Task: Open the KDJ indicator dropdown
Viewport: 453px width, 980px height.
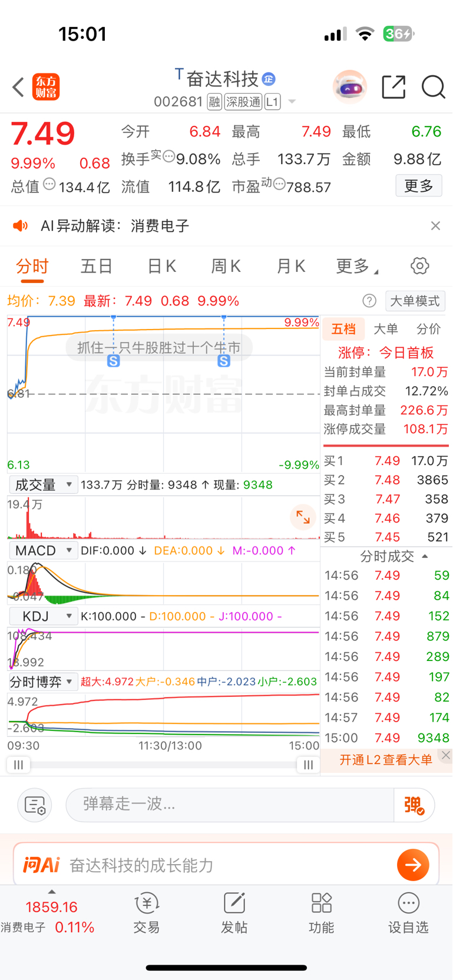Action: click(x=43, y=616)
